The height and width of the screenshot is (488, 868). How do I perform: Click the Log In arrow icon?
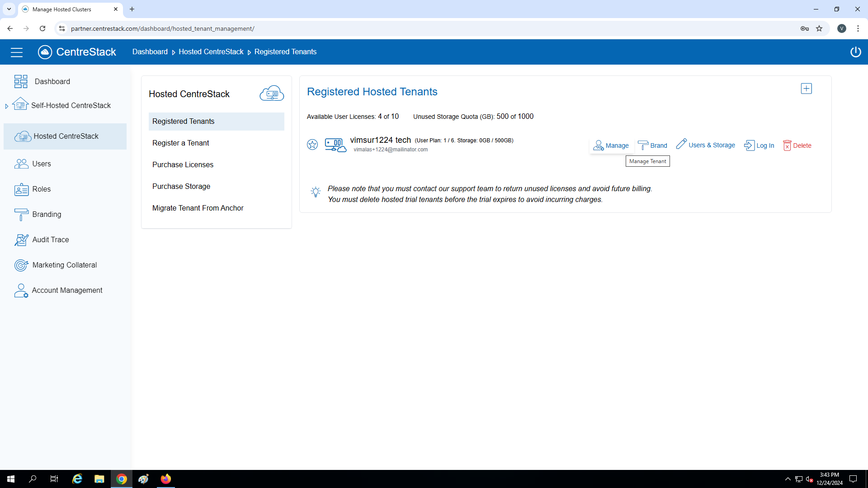pos(749,145)
